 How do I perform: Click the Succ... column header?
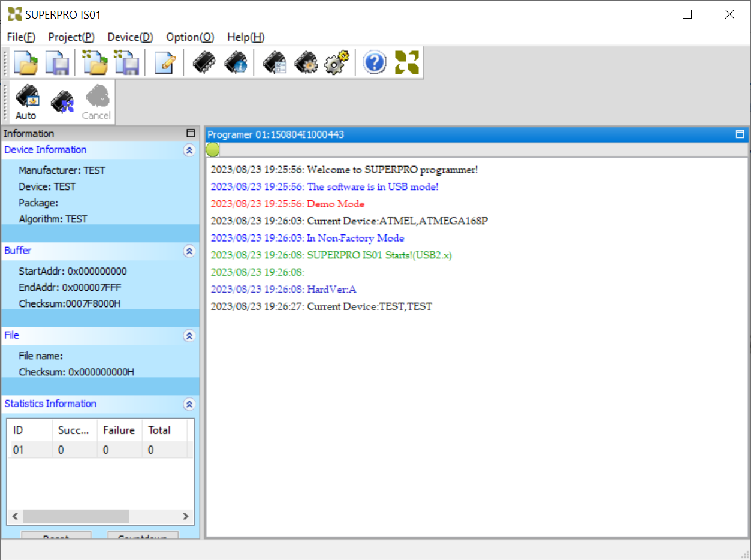point(75,430)
